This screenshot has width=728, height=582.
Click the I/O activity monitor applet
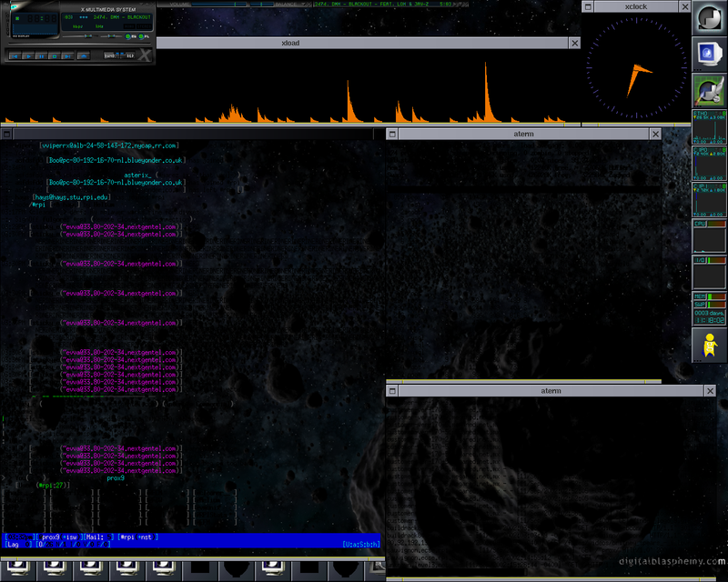pos(710,273)
